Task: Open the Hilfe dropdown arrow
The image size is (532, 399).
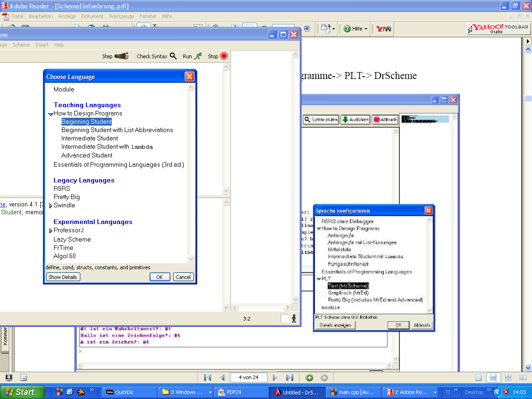Action: [x=366, y=29]
